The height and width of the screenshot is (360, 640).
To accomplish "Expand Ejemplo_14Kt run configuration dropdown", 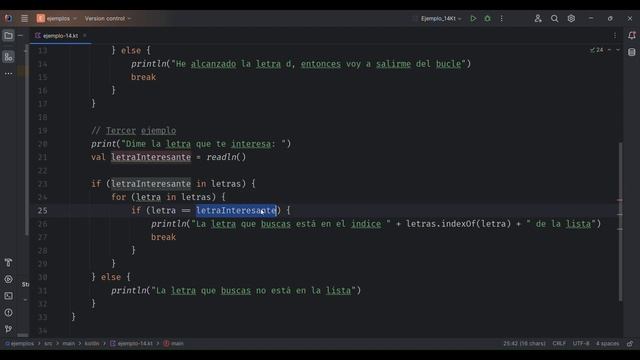I will click(x=441, y=18).
